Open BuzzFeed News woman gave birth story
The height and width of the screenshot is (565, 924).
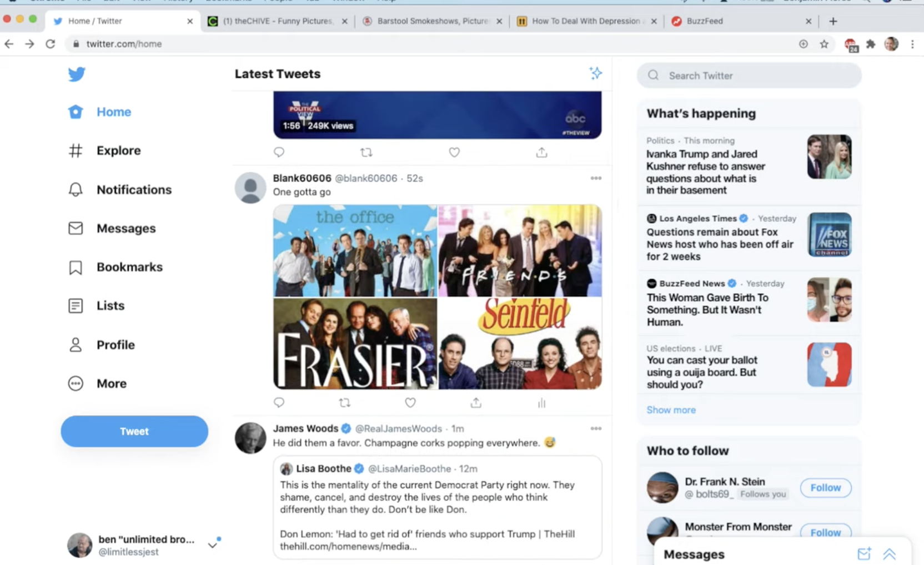point(749,302)
